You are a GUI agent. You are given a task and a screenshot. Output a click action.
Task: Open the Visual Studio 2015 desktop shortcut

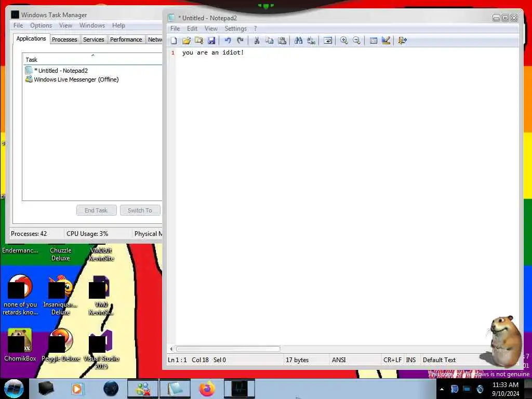point(101,349)
